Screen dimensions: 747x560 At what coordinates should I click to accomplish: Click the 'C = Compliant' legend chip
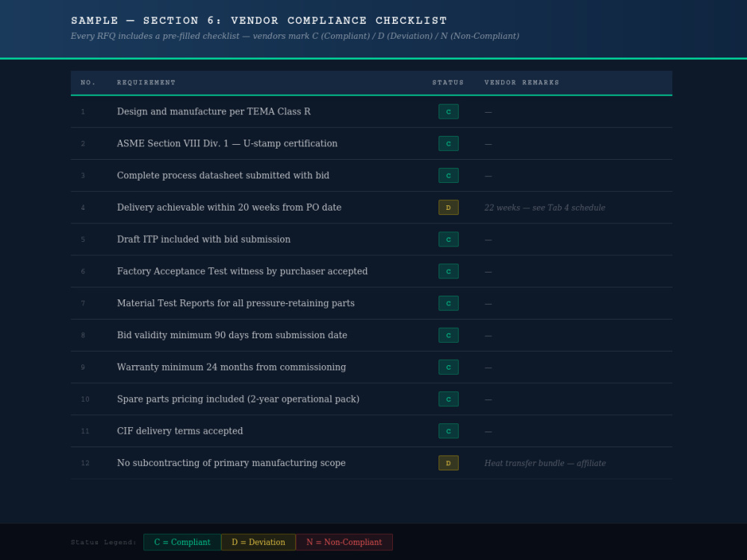(182, 542)
